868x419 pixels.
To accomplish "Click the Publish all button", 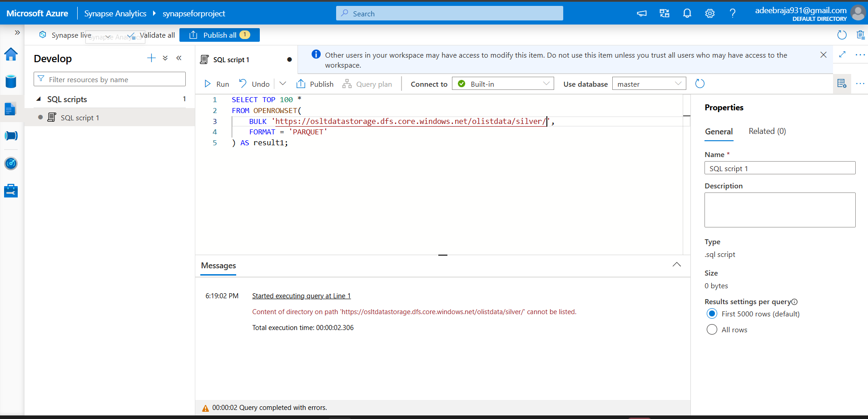I will click(x=219, y=35).
